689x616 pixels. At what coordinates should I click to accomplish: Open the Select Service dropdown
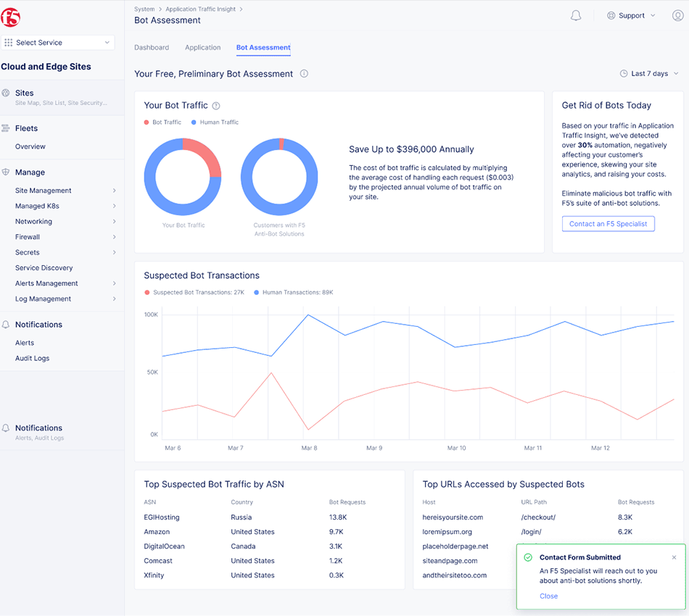(58, 43)
